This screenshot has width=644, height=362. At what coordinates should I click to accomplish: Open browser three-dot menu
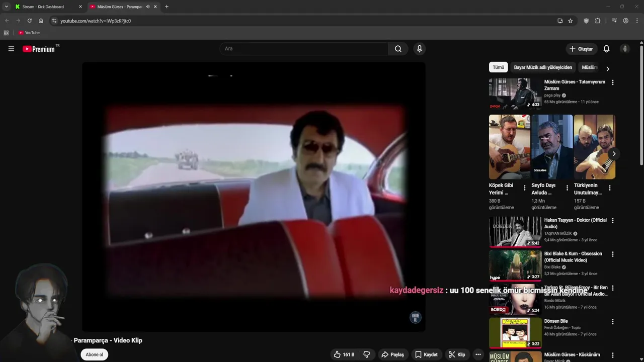coord(637,21)
